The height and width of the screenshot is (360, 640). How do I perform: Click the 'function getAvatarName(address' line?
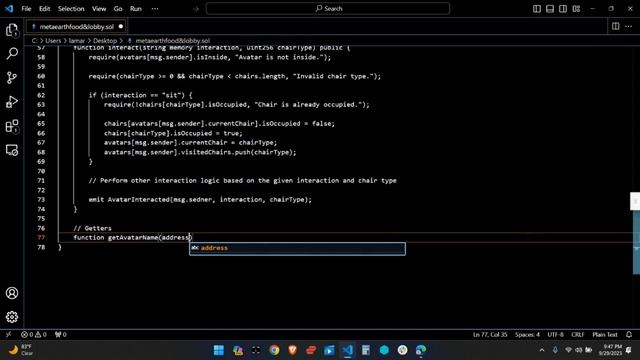133,238
